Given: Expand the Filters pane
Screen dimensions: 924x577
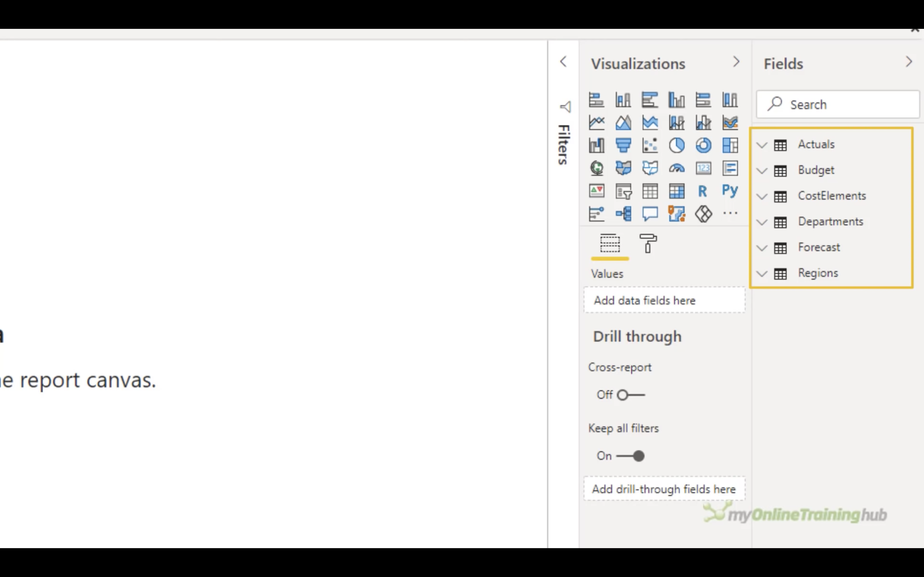Looking at the screenshot, I should [563, 62].
